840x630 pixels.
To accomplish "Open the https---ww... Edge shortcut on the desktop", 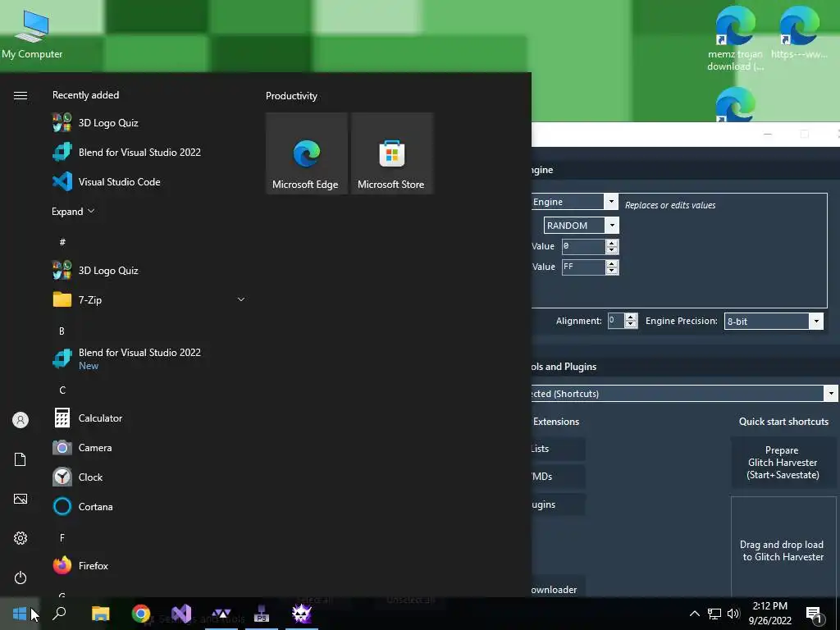I will [x=799, y=33].
